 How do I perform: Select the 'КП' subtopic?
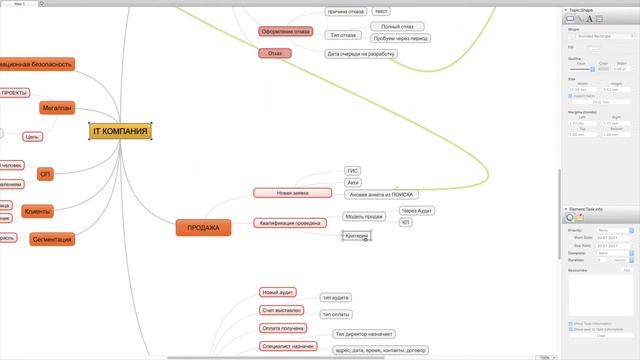pyautogui.click(x=405, y=222)
